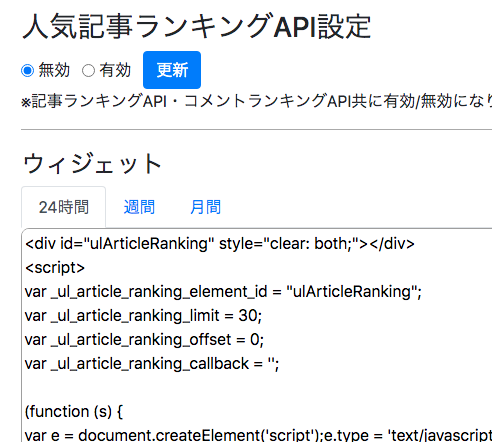Switch to the 24時間 tab
This screenshot has width=492, height=442.
coord(64,207)
